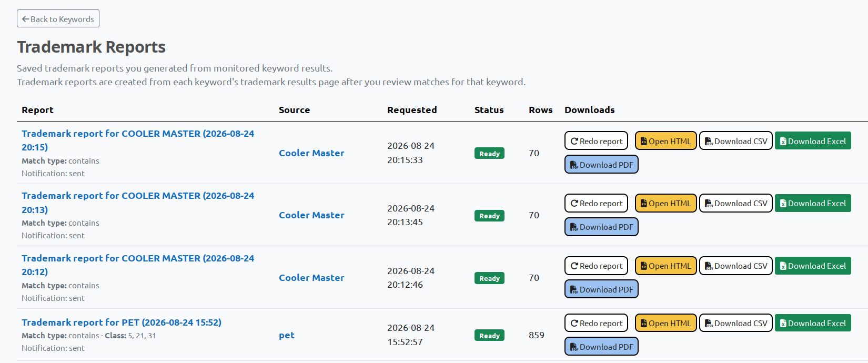Screen dimensions: 868x363
Task: Select the requested time 2026-08-24 20:15:33
Action: (x=411, y=153)
